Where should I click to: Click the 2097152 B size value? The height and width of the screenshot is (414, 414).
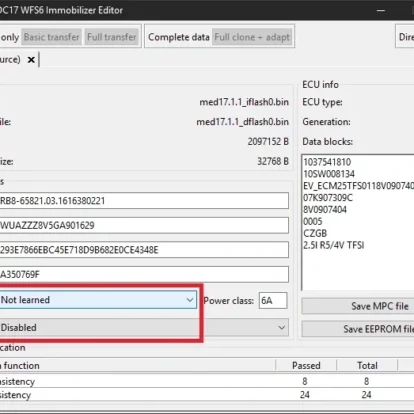pyautogui.click(x=268, y=142)
